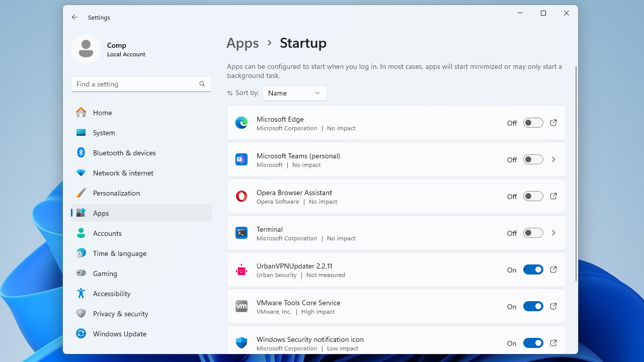Open Privacy & security in sidebar
644x362 pixels.
click(x=120, y=314)
